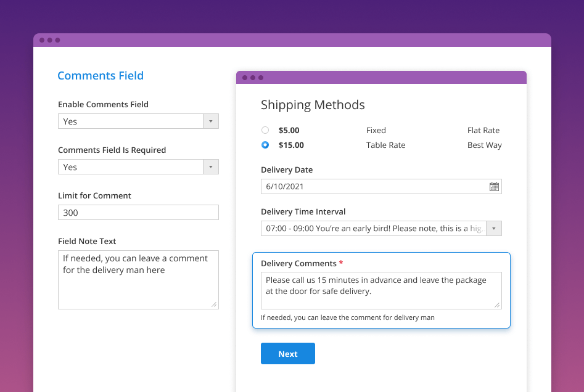Open the Comments Field section heading
This screenshot has height=392, width=584.
(101, 75)
